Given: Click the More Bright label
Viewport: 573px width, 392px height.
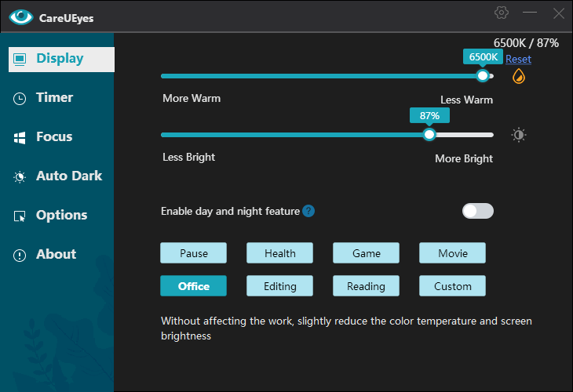Looking at the screenshot, I should pos(464,158).
